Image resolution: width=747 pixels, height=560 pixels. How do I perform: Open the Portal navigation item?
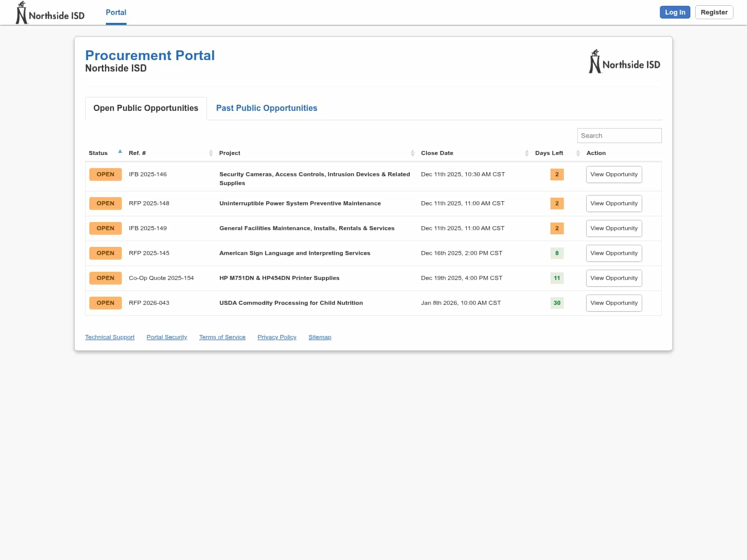tap(116, 12)
